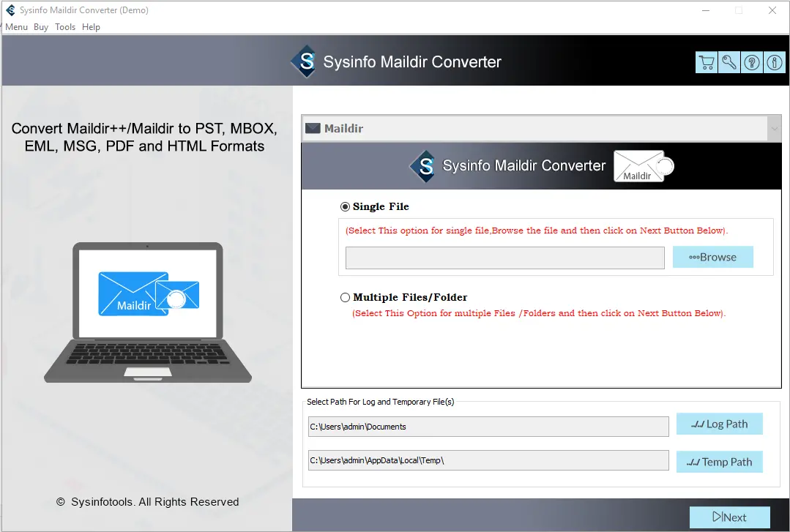Click the shopping cart buy icon

point(707,62)
